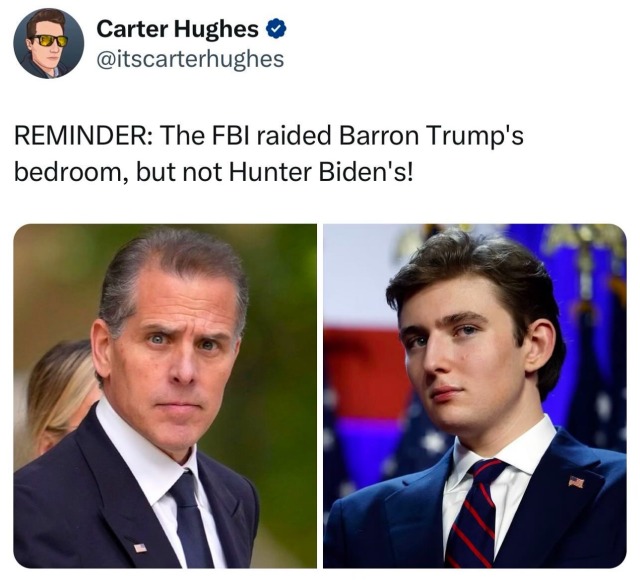Click the blue verified checkmark badge
The height and width of the screenshot is (587, 640).
[276, 29]
